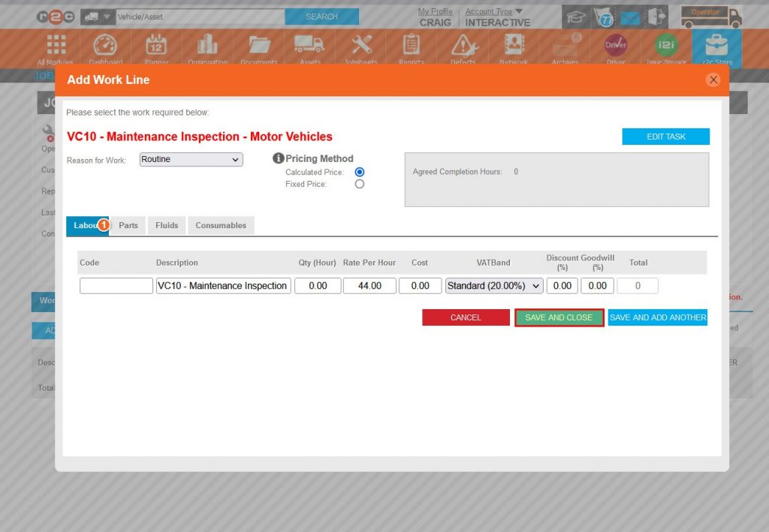Click the r2c Store briefcase icon

tap(716, 47)
